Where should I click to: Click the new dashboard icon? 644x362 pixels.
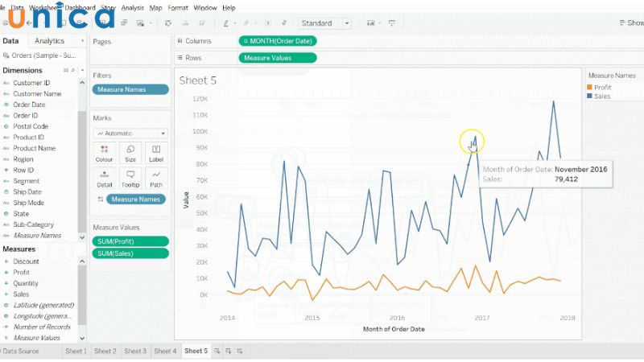pyautogui.click(x=228, y=352)
